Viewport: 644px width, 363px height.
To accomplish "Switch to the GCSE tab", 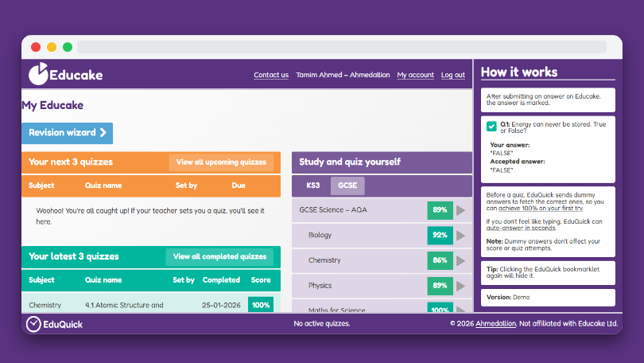I will click(x=347, y=185).
